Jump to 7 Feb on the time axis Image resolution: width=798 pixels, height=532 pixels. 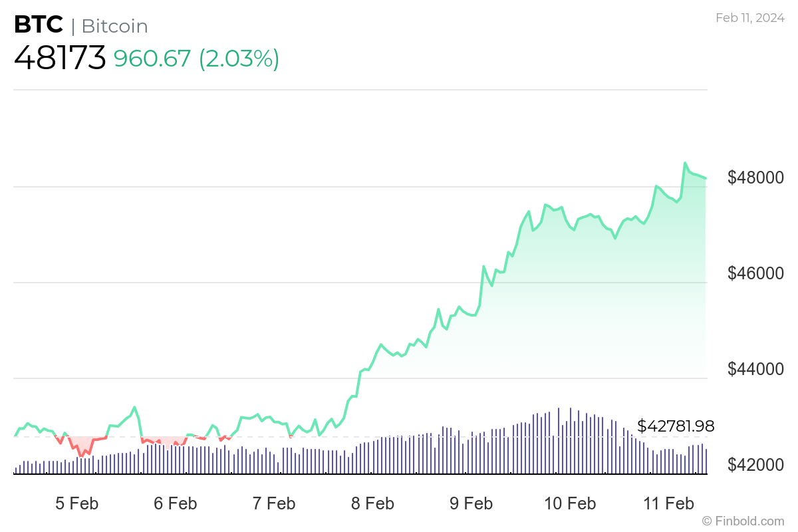[274, 503]
